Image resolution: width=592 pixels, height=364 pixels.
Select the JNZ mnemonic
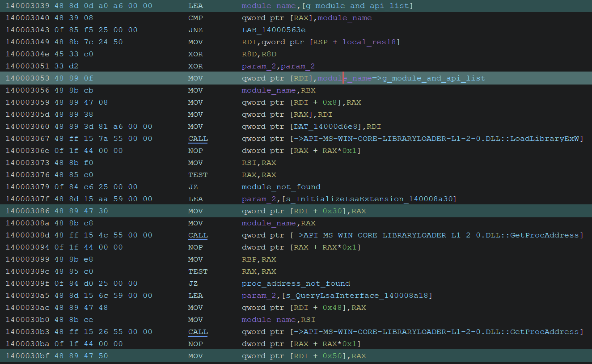pos(195,30)
